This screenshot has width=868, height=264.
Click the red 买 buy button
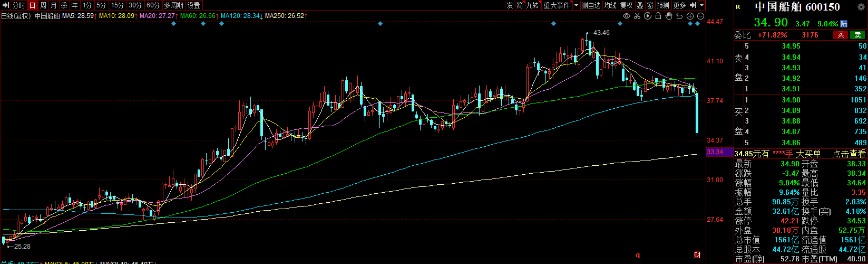tap(841, 35)
